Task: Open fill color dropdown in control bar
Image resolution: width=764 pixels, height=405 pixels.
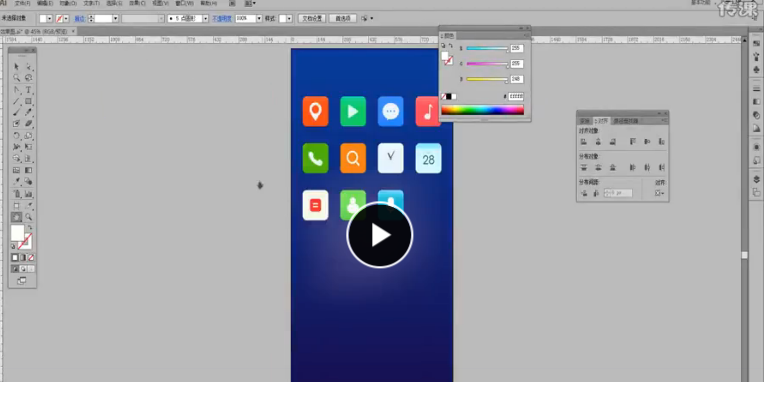Action: coord(49,19)
